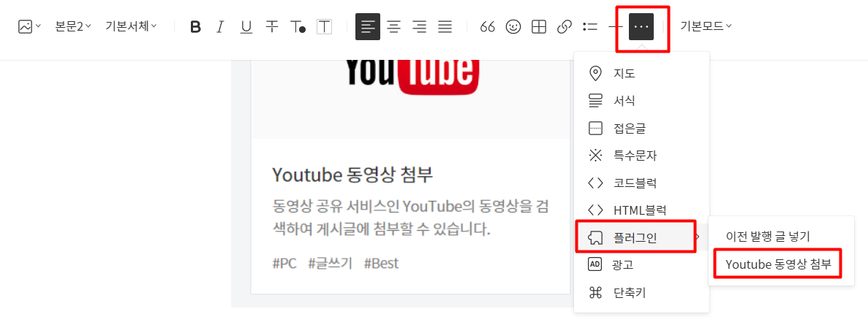This screenshot has width=868, height=325.
Task: Open the 기본모드 editor mode dropdown
Action: pos(706,26)
